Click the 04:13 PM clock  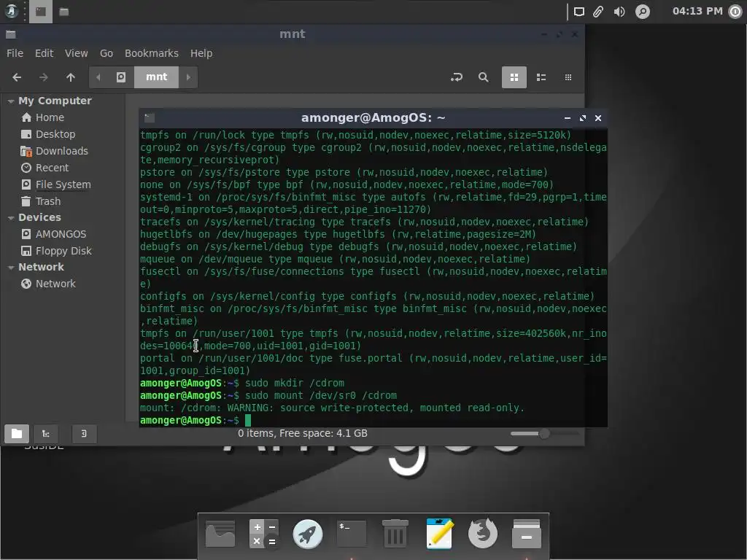(697, 11)
